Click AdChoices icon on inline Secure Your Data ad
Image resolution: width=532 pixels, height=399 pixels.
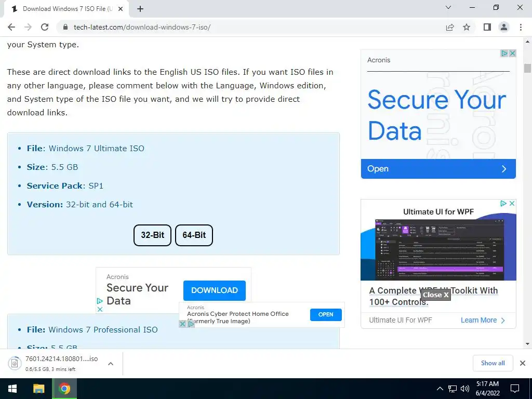click(x=100, y=301)
